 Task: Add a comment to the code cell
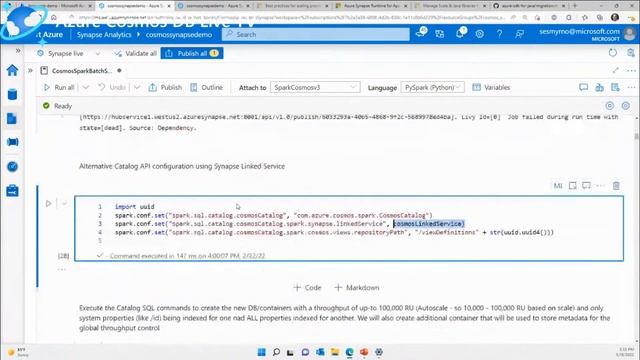[587, 186]
